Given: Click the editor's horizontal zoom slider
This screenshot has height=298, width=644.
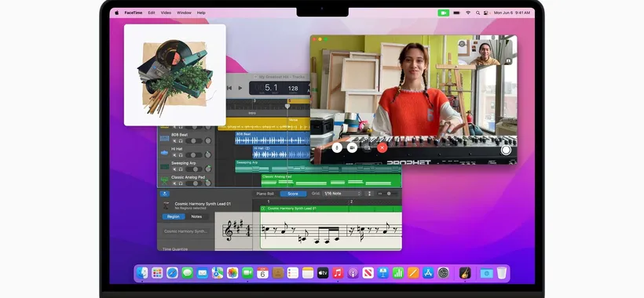Looking at the screenshot, I should point(389,194).
